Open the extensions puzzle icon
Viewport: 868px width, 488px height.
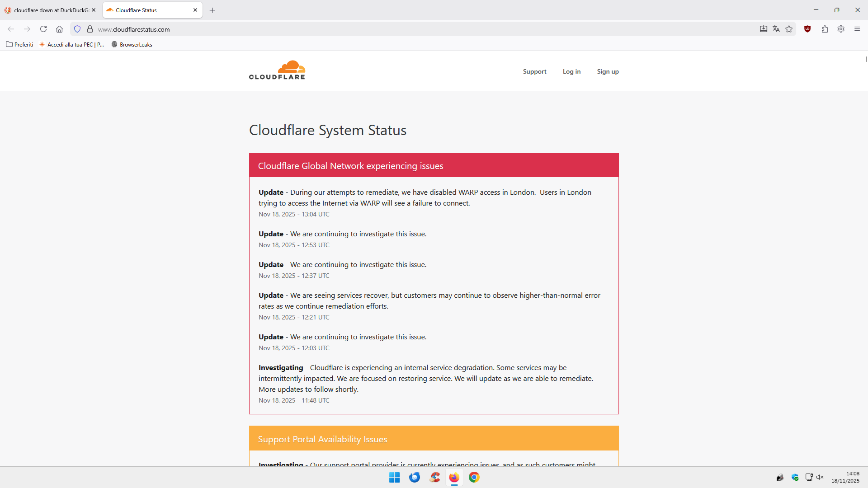click(x=825, y=29)
